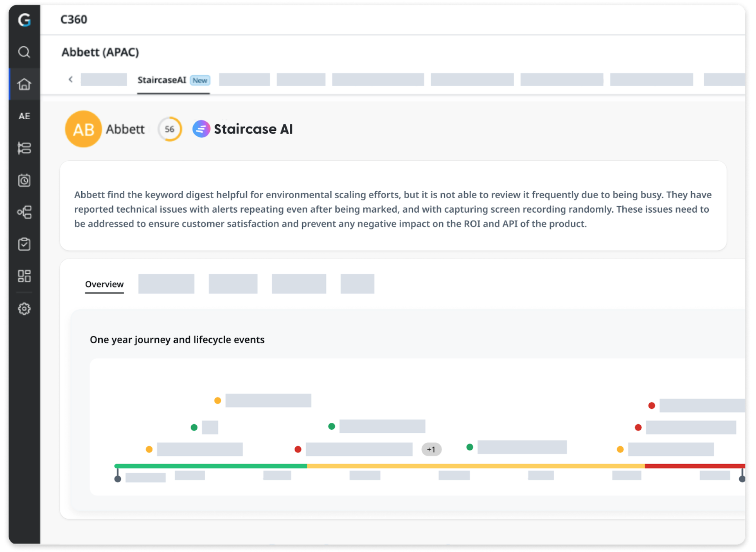This screenshot has width=756, height=552.
Task: Click the orange dot near timeline end
Action: tap(620, 449)
